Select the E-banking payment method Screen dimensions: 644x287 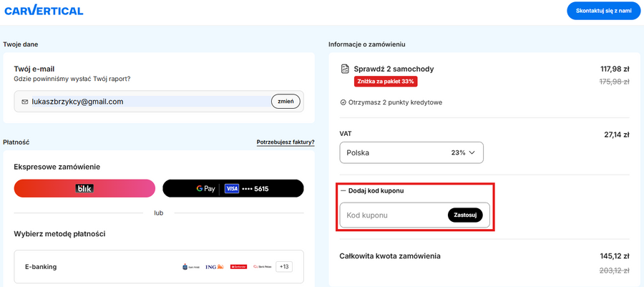tap(42, 267)
